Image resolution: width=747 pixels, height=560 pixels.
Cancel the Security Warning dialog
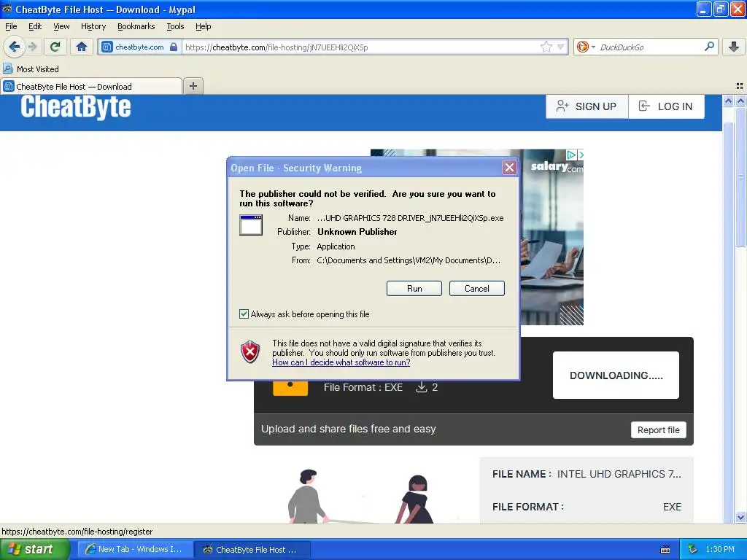click(476, 289)
